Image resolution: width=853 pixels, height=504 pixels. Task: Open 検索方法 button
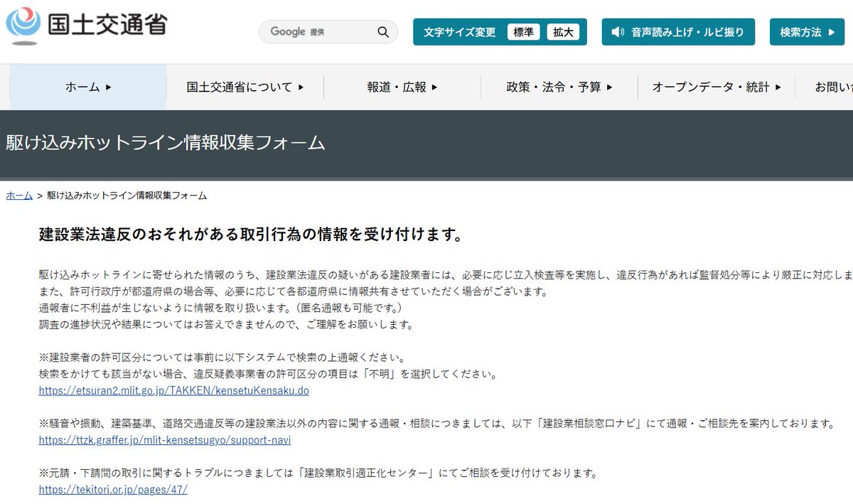pyautogui.click(x=807, y=32)
